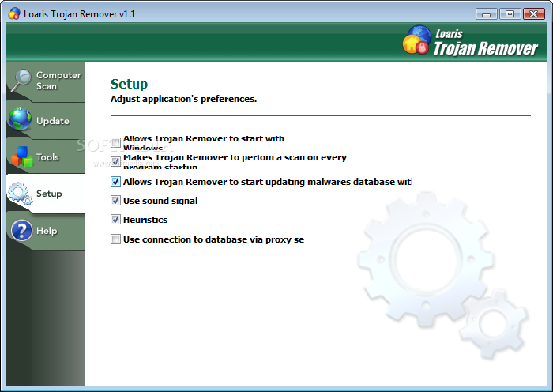Image resolution: width=553 pixels, height=392 pixels.
Task: Click the 'Use sound signal' label
Action: click(x=160, y=201)
